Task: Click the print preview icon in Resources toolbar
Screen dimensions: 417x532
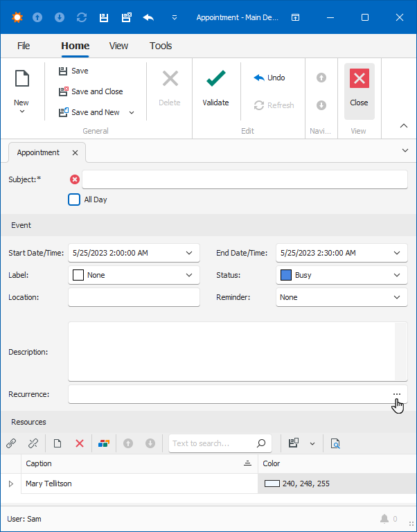Action: [x=335, y=443]
